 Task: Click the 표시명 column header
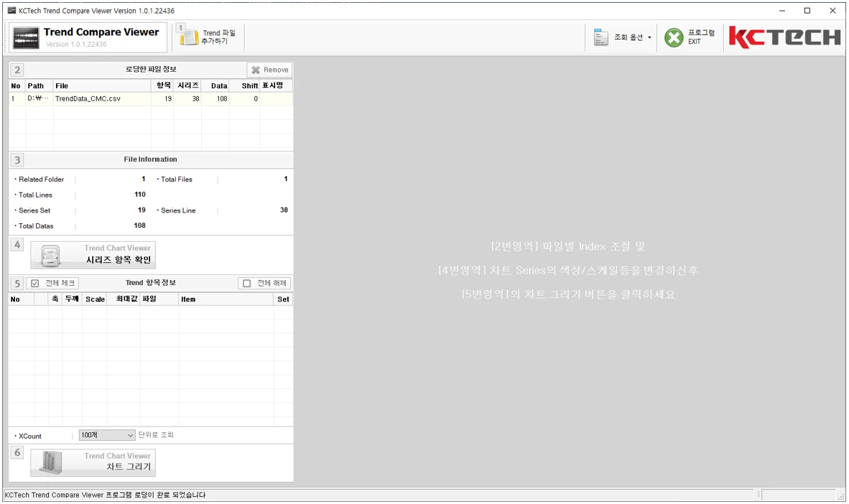point(276,85)
